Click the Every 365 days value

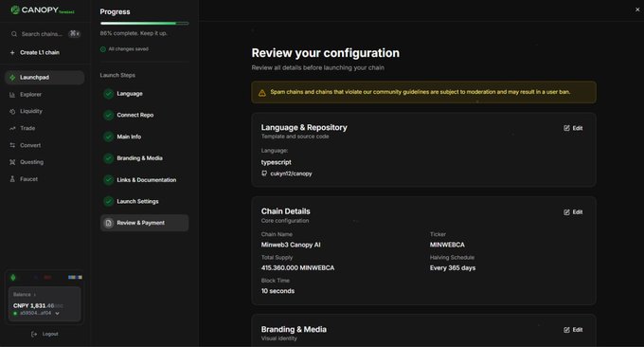(453, 267)
